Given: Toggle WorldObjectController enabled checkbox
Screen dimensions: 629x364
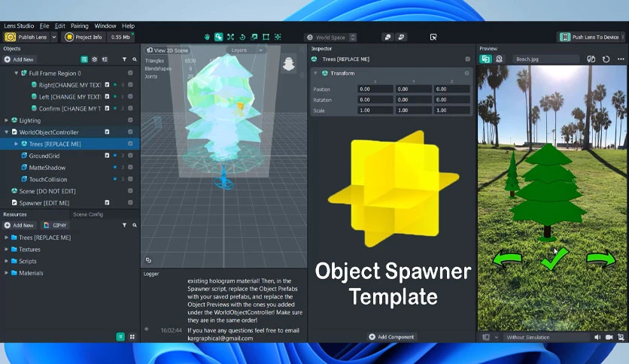Looking at the screenshot, I should 130,132.
